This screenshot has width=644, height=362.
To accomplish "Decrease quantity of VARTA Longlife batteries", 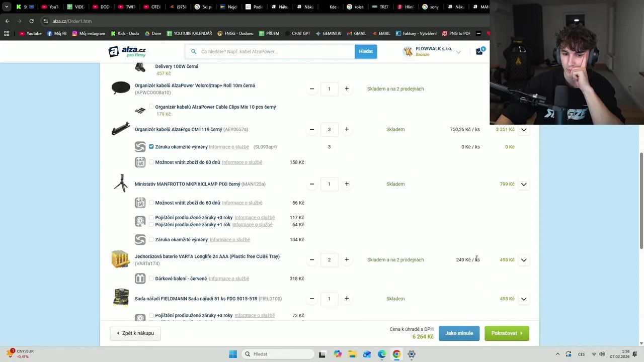I will [312, 260].
